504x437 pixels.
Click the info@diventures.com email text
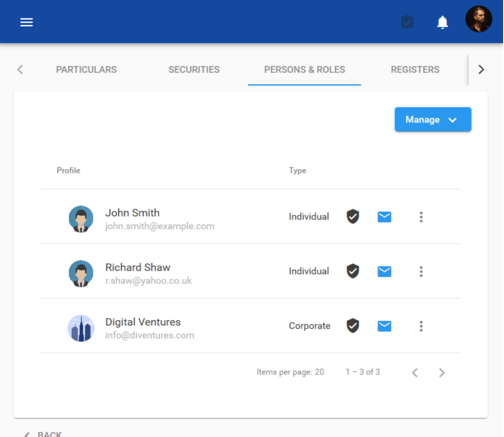[150, 335]
